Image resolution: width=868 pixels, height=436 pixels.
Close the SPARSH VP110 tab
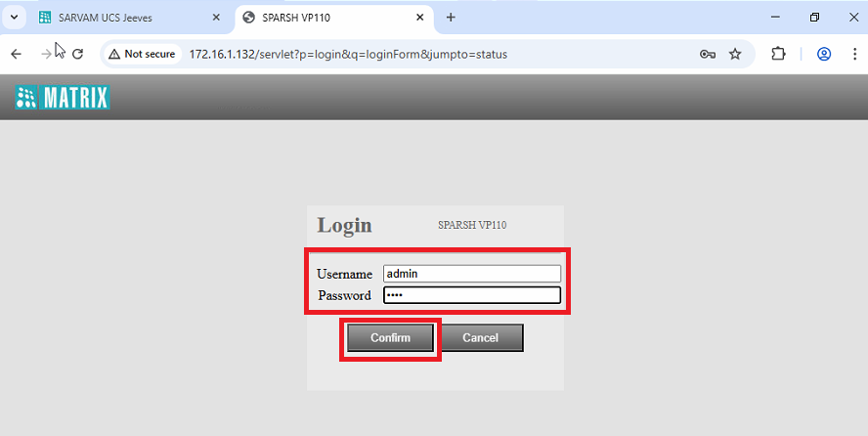(420, 18)
